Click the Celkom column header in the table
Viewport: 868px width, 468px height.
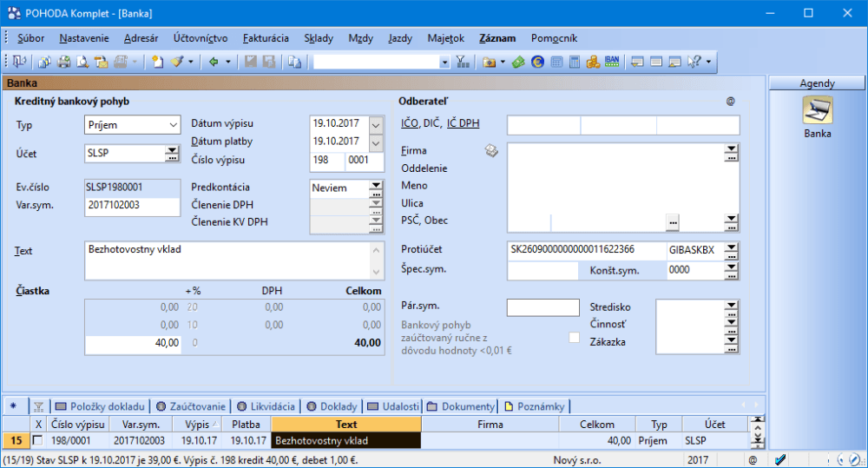(597, 425)
